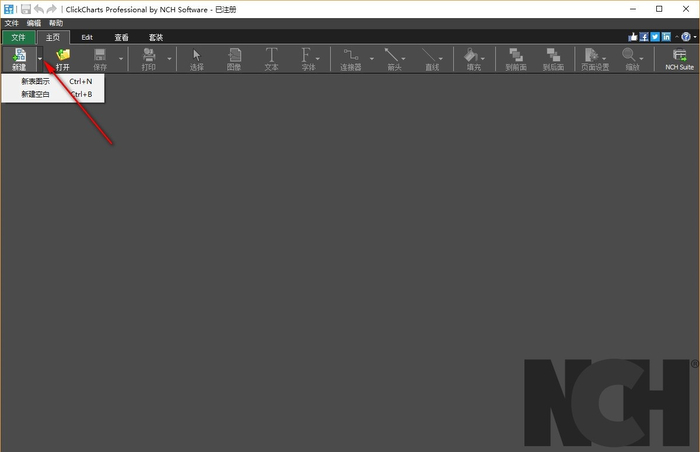This screenshot has width=700, height=452.
Task: Minimize the ClickCharts window
Action: point(633,9)
